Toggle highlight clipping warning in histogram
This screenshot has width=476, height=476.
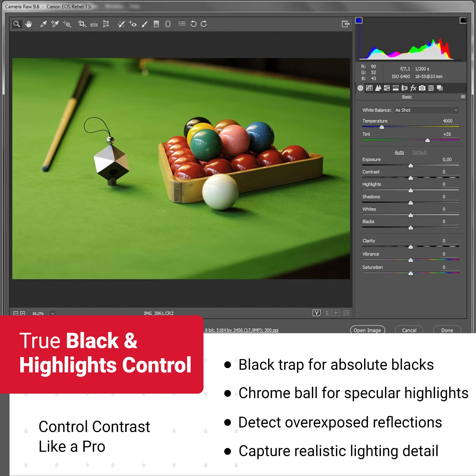pos(463,20)
